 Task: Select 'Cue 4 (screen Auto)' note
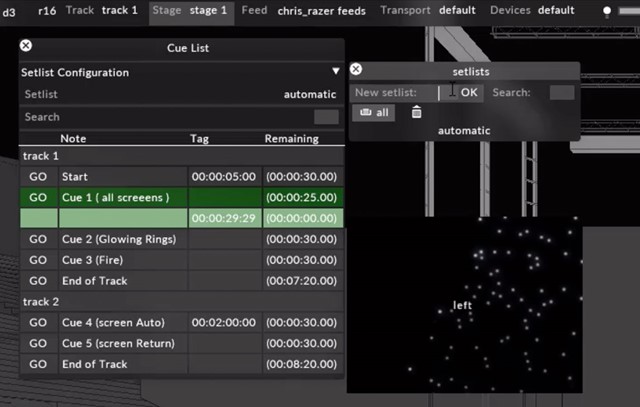[x=123, y=322]
